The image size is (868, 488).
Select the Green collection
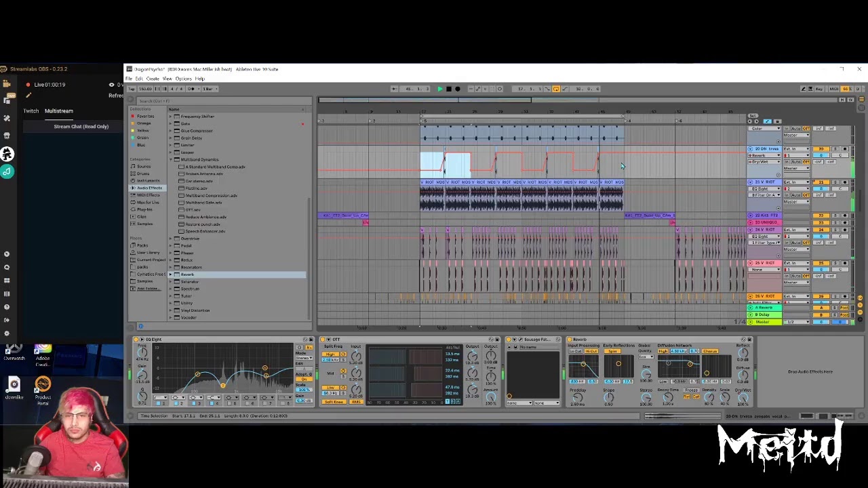point(142,138)
